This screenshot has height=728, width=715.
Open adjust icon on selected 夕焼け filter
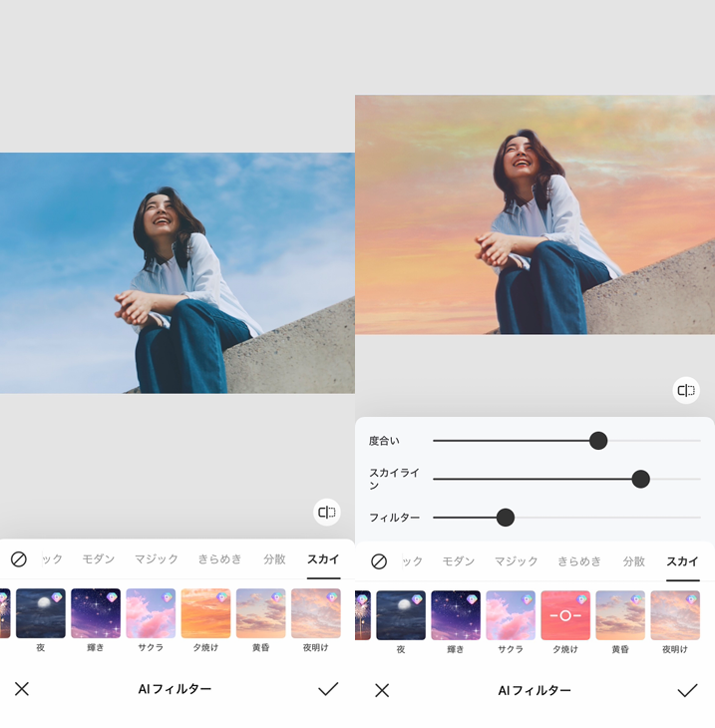click(x=565, y=615)
